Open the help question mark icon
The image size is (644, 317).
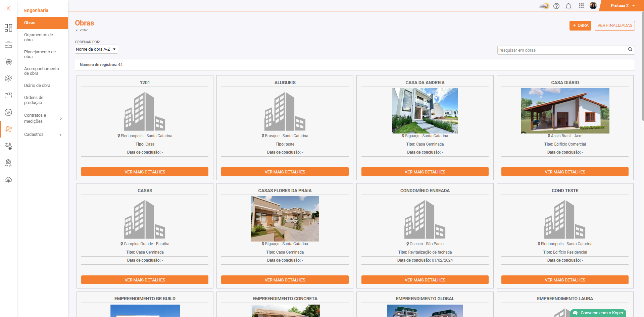[556, 6]
